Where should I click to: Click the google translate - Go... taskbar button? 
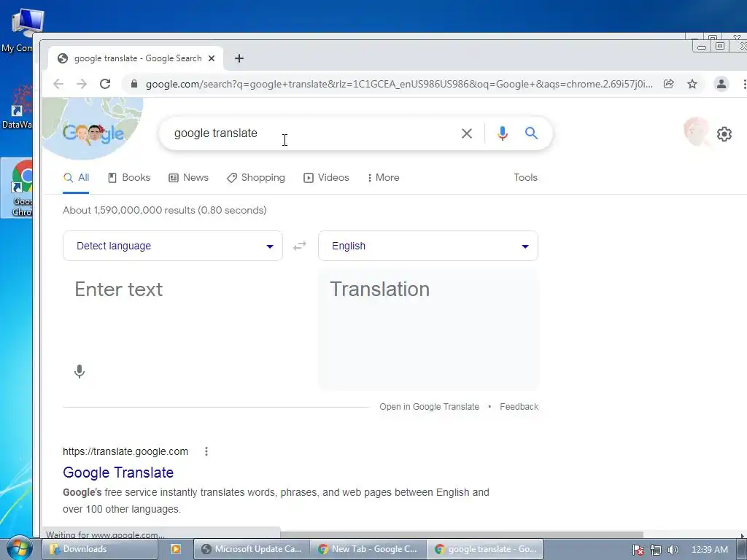click(484, 549)
